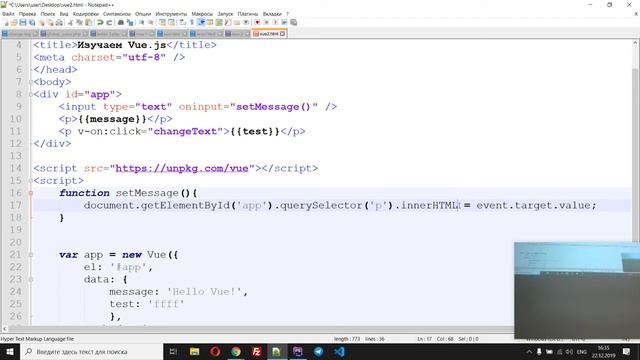Toggle file monitoring (eye) icon
This screenshot has width=640, height=360.
[x=246, y=22]
